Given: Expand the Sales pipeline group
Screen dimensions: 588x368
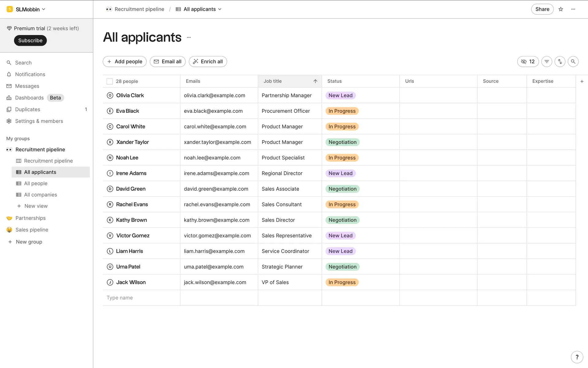Looking at the screenshot, I should [32, 230].
